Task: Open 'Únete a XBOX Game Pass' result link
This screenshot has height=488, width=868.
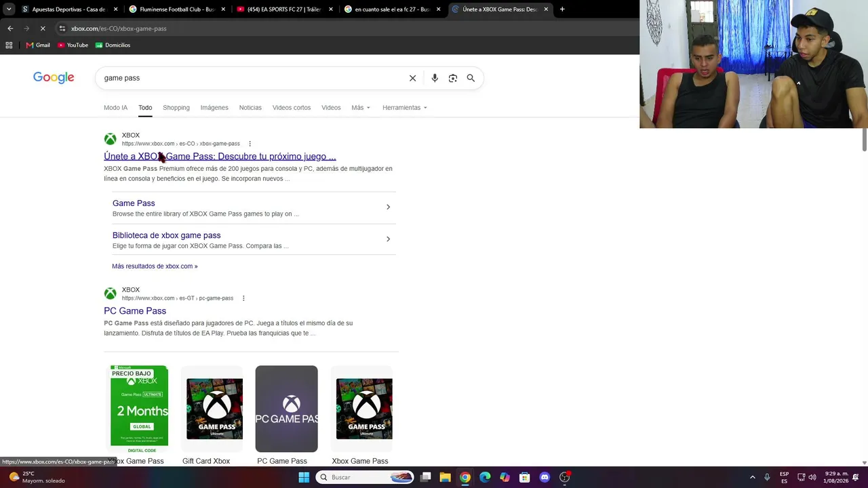Action: (x=220, y=157)
